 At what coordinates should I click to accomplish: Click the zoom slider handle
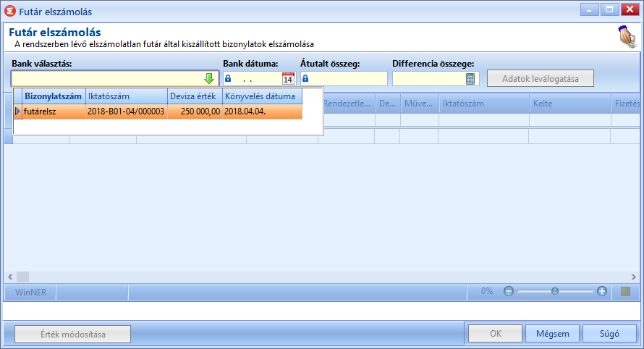coord(555,292)
